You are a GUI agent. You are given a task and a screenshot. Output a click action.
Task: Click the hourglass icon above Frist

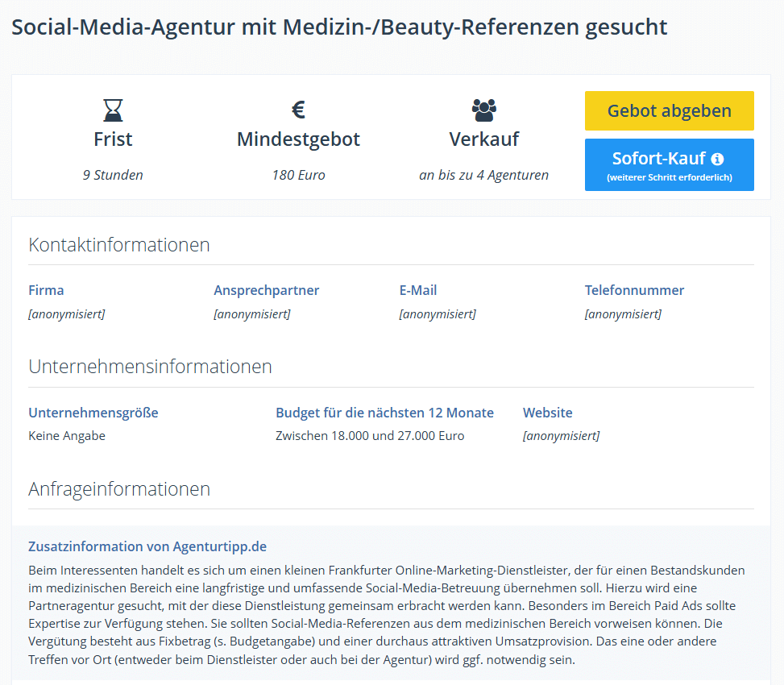coord(113,110)
